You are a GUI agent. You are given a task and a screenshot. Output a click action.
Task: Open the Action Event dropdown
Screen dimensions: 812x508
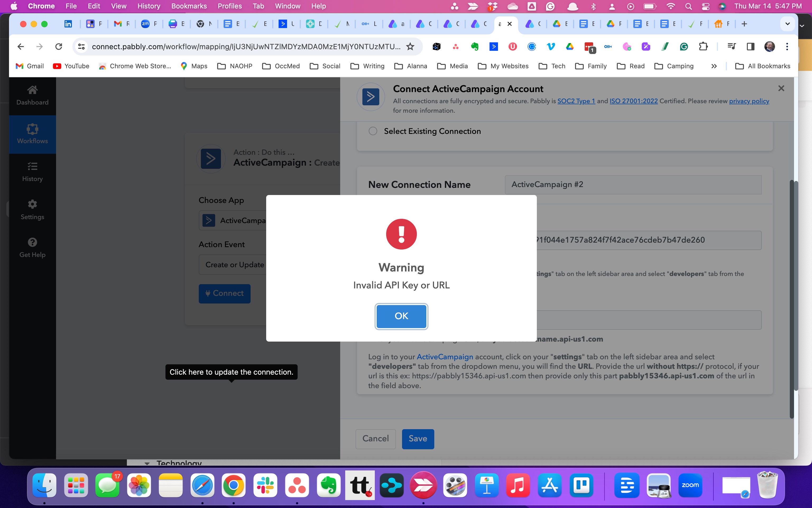pyautogui.click(x=233, y=265)
